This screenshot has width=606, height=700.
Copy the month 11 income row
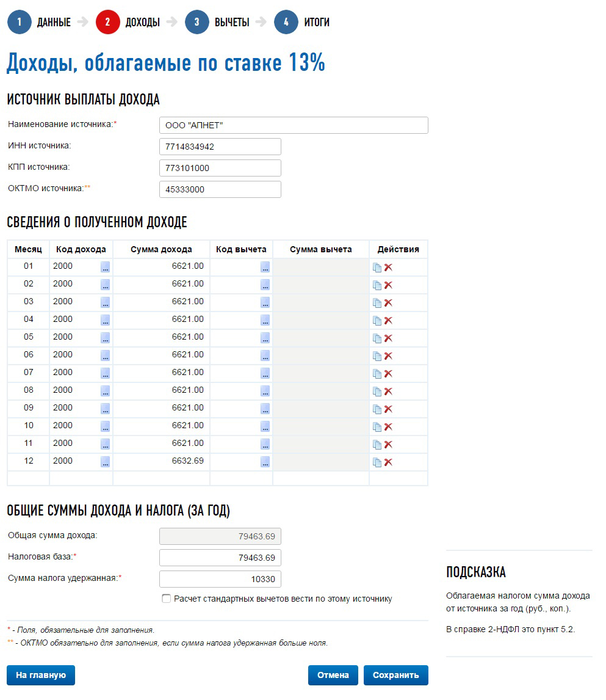[x=377, y=445]
